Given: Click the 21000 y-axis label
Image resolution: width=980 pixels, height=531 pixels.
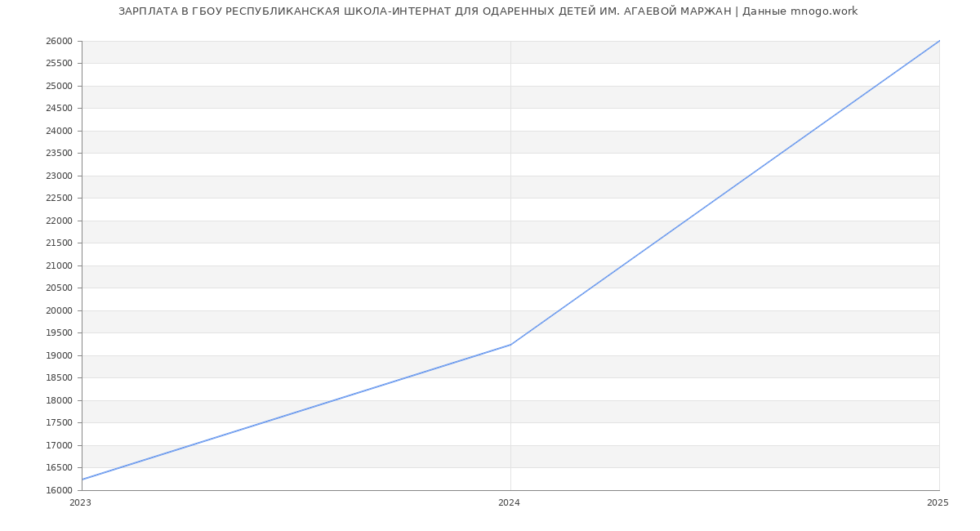Looking at the screenshot, I should point(60,266).
